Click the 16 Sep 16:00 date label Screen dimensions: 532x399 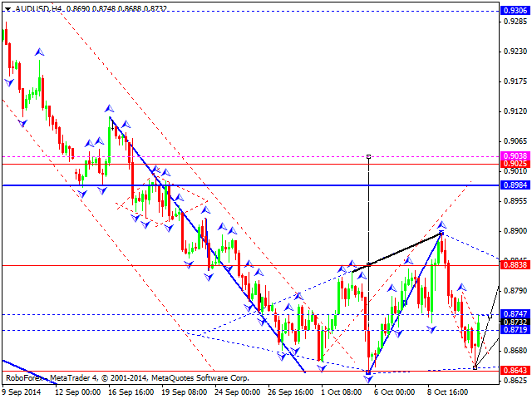131,392
